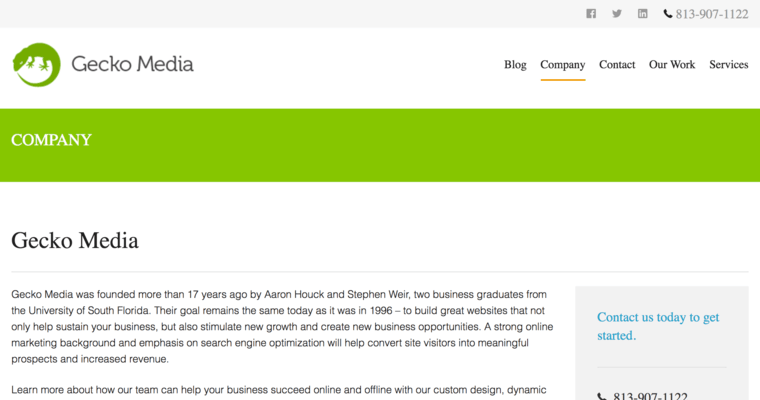Click the Gecko Media logo text
Image resolution: width=760 pixels, height=400 pixels.
(x=132, y=65)
